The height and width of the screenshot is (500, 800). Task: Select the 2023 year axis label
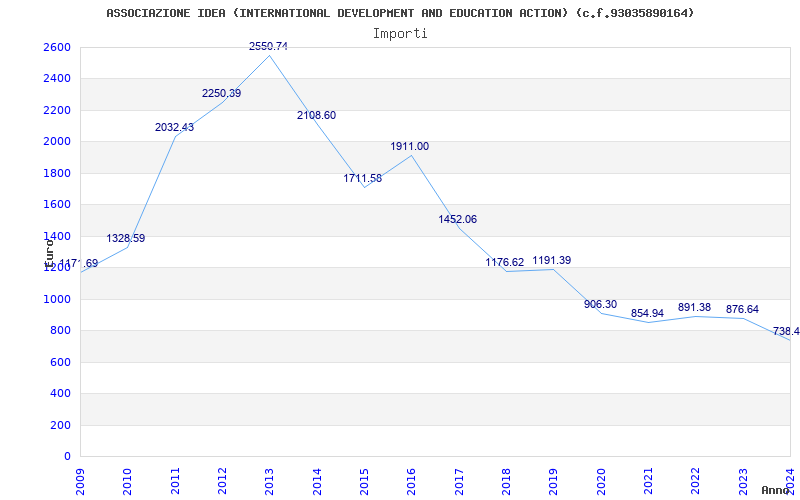pyautogui.click(x=743, y=482)
